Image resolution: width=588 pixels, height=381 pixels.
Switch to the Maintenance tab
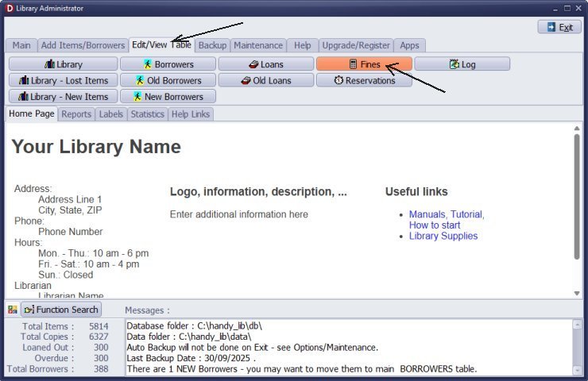pyautogui.click(x=258, y=45)
